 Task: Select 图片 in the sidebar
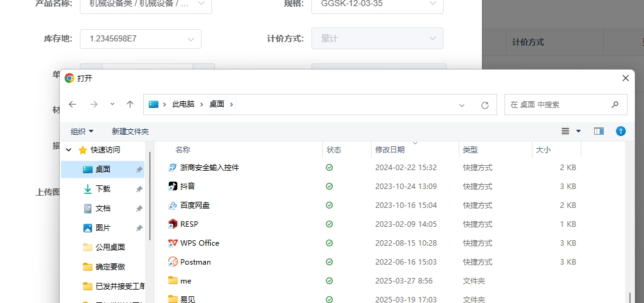point(103,228)
